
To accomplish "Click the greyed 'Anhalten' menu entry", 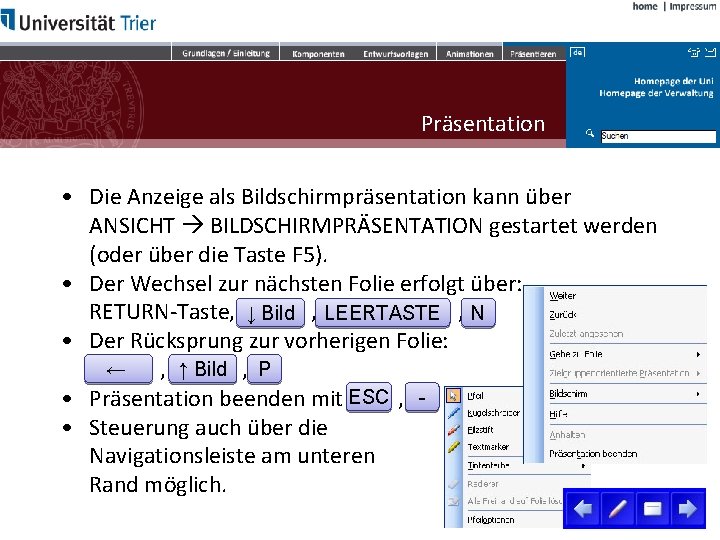I will [567, 434].
